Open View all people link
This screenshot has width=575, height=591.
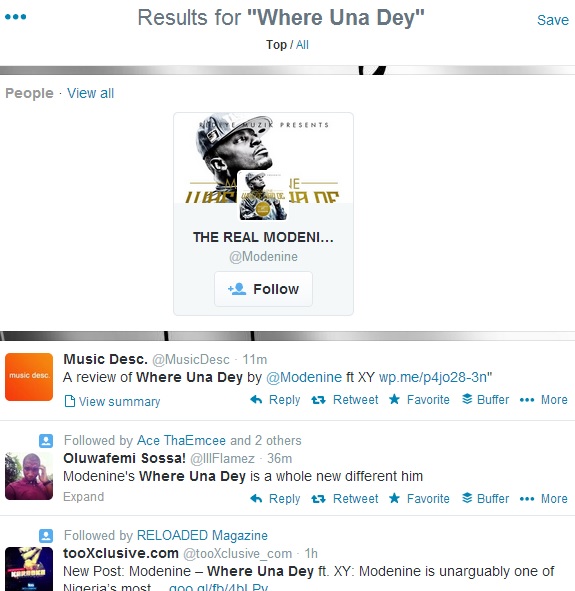coord(90,93)
